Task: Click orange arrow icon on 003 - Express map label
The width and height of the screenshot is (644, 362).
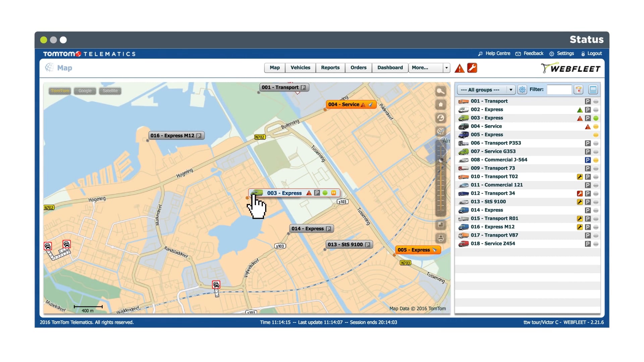Action: (x=333, y=193)
